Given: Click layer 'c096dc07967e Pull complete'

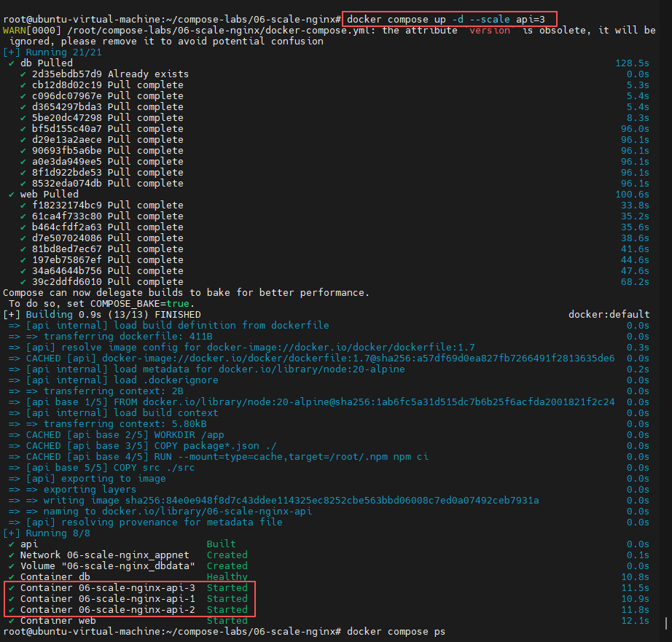Looking at the screenshot, I should (108, 96).
